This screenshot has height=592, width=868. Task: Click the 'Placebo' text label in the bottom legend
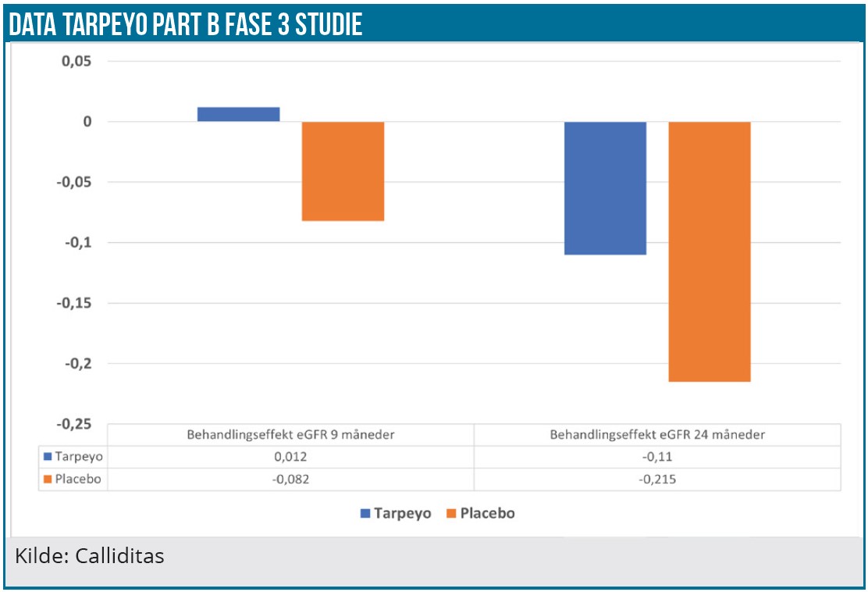click(487, 513)
